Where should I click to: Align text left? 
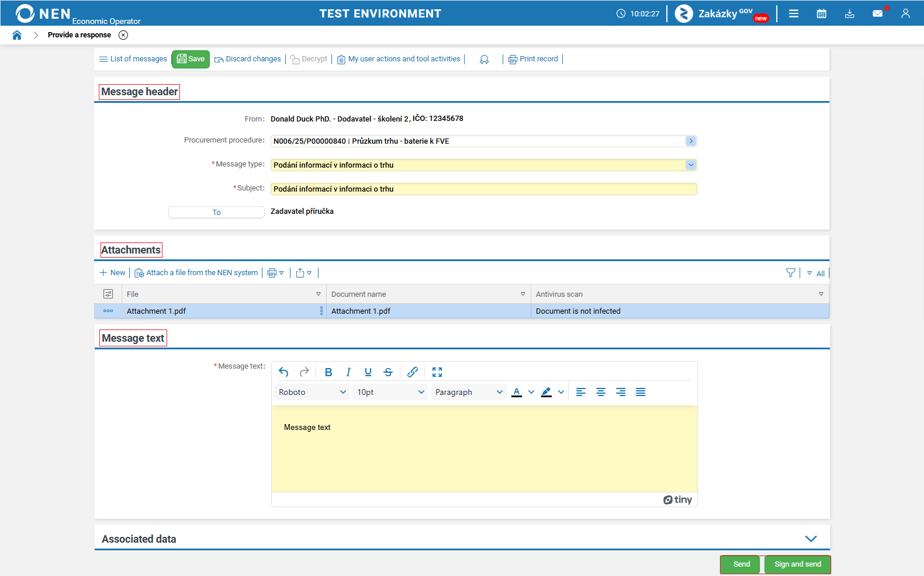pyautogui.click(x=581, y=392)
